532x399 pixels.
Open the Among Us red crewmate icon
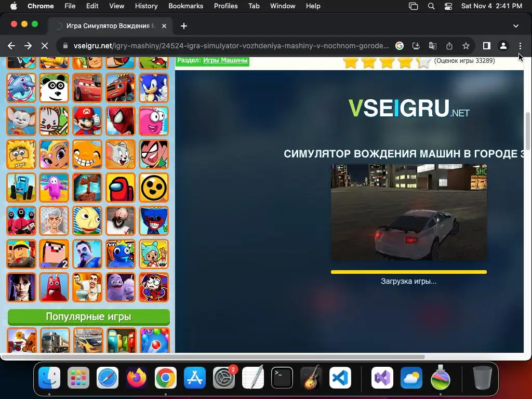tap(121, 188)
